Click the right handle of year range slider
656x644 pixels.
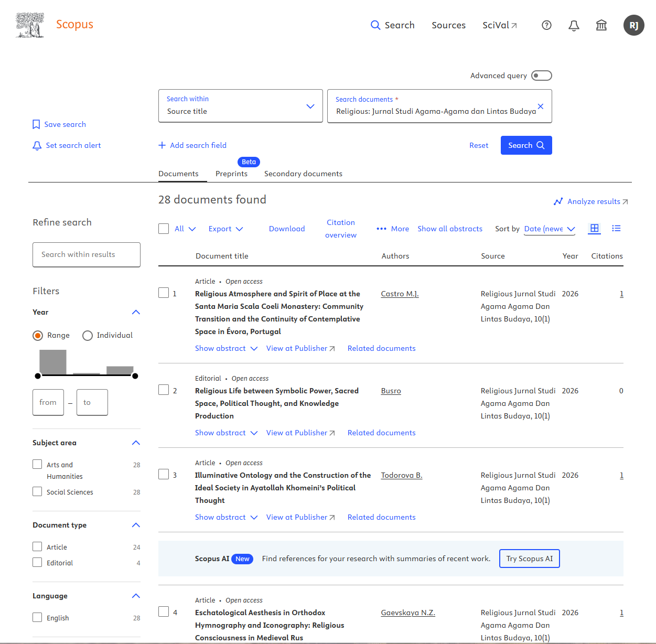click(135, 376)
